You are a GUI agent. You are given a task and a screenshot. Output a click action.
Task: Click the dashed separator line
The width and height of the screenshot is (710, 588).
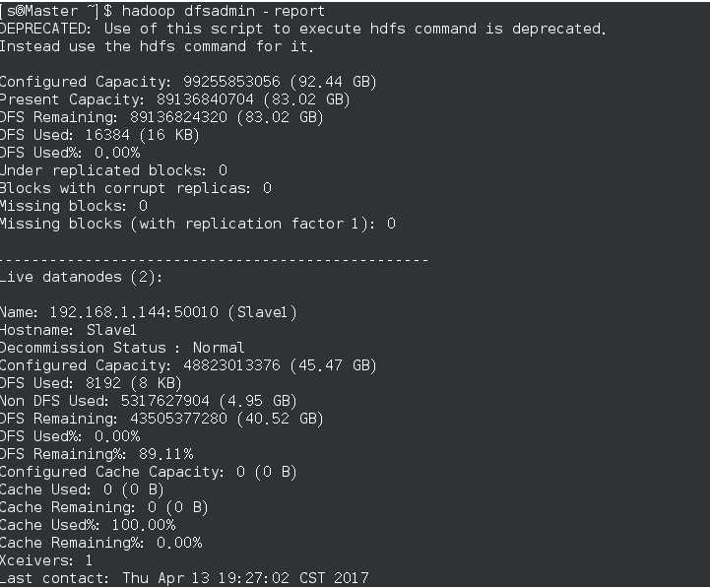pos(214,260)
